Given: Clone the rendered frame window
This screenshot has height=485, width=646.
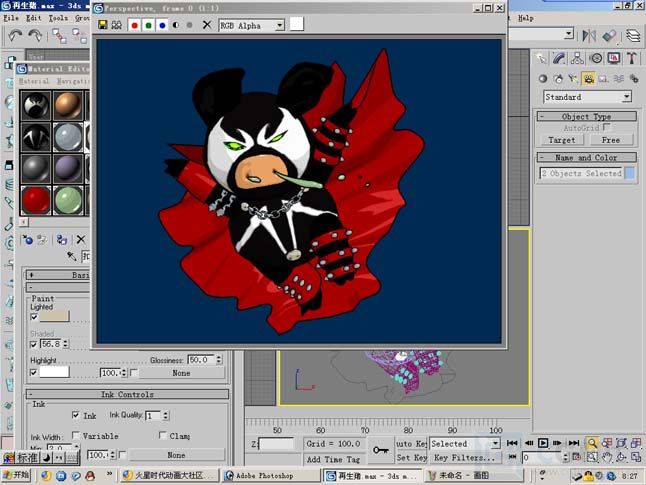Looking at the screenshot, I should point(117,25).
